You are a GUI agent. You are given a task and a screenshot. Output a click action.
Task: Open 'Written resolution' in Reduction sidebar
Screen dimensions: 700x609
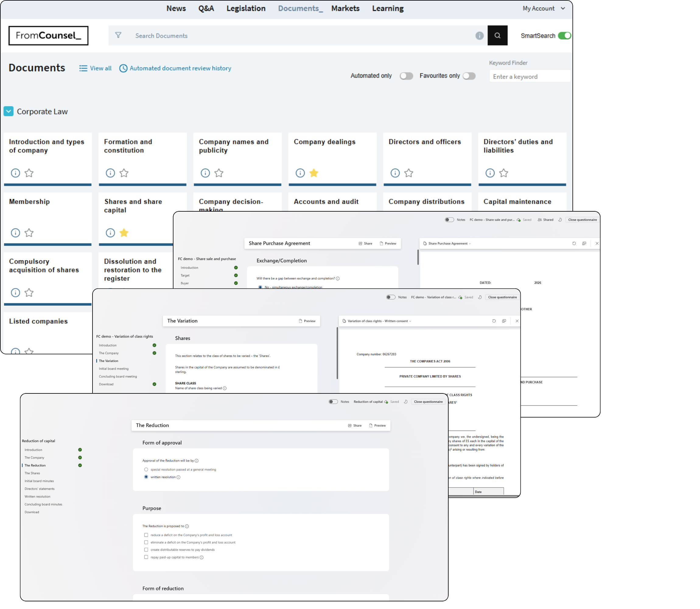pyautogui.click(x=37, y=497)
